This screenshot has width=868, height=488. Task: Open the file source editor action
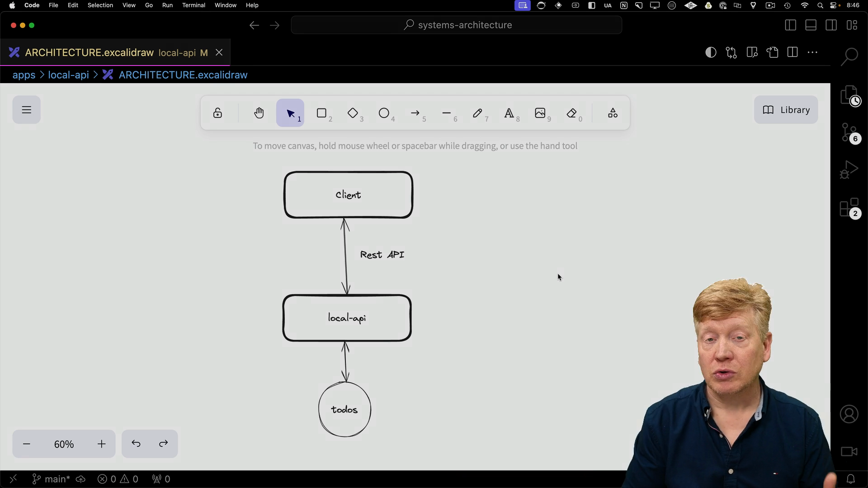773,52
